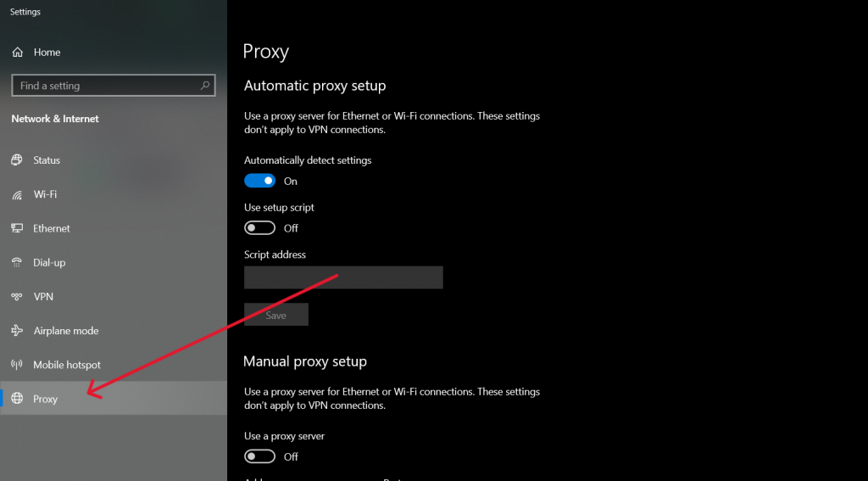The height and width of the screenshot is (481, 868).
Task: Click the Script address label
Action: 275,254
